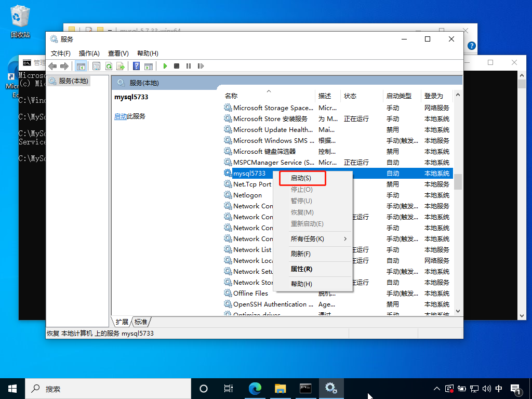
Task: Sort services by 启动类型 column header
Action: [x=399, y=96]
